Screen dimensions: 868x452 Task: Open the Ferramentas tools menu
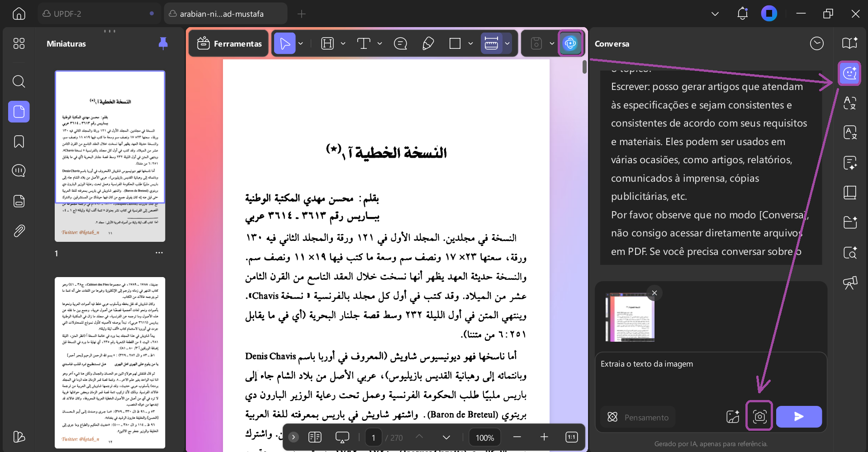pyautogui.click(x=229, y=43)
